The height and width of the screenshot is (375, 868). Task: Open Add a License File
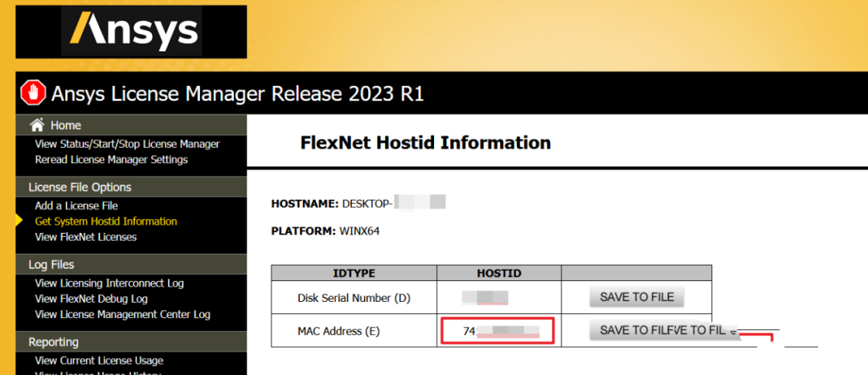[x=76, y=206]
